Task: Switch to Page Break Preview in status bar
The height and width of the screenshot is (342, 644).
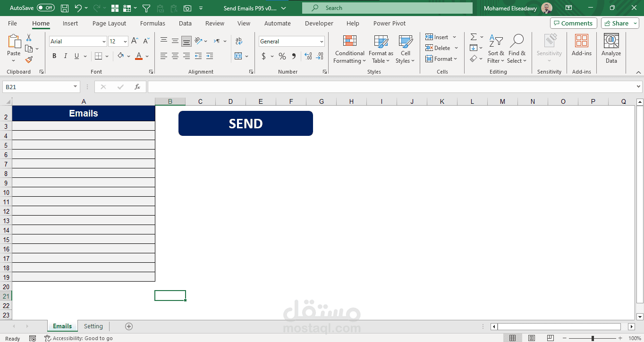Action: (x=551, y=338)
